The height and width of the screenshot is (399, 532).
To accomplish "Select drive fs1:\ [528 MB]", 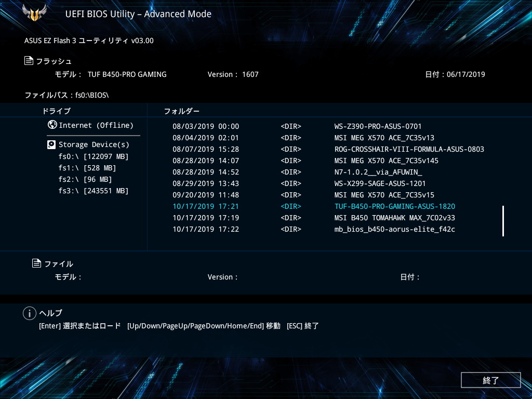I will click(x=87, y=168).
